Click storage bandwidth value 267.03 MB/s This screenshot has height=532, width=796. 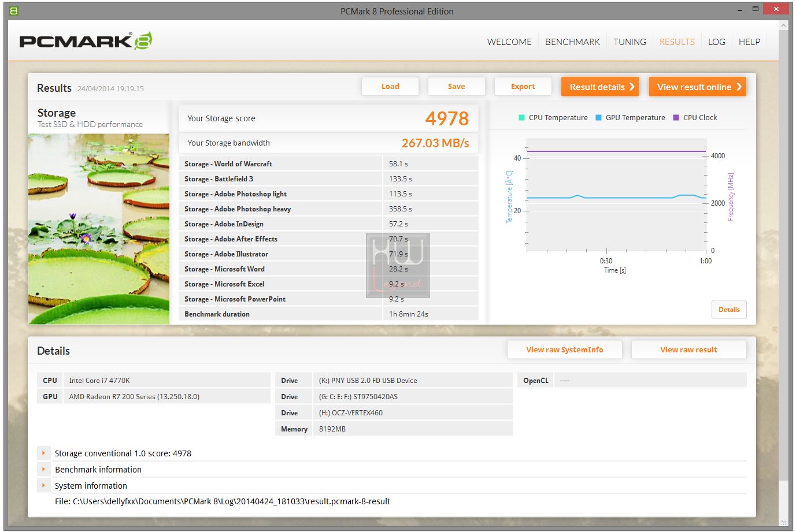click(x=435, y=143)
